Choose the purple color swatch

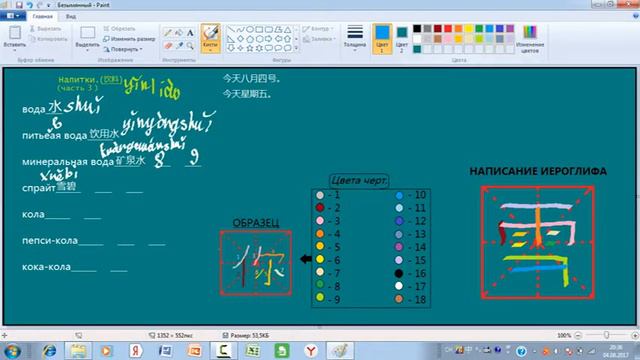[510, 29]
